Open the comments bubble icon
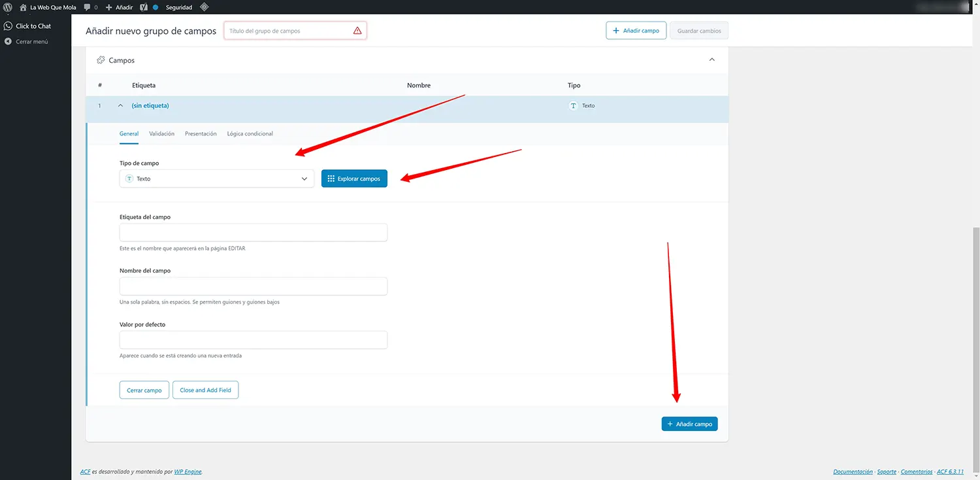980x480 pixels. pos(88,7)
